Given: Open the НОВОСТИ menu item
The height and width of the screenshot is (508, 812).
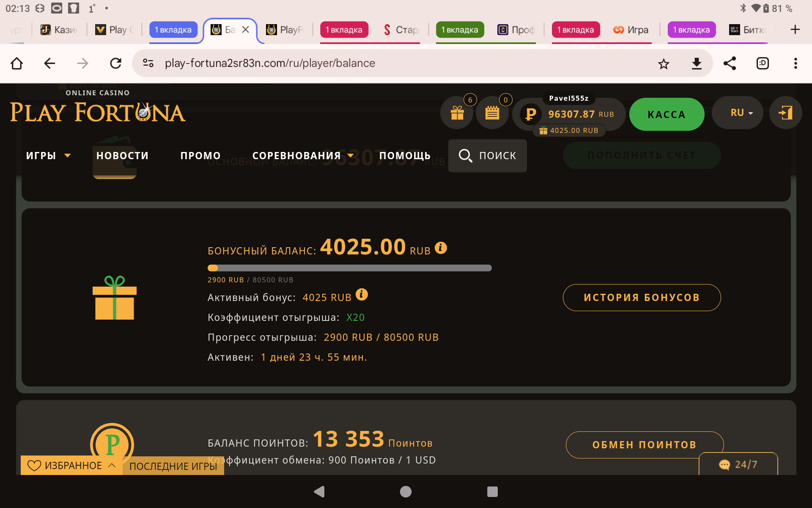Looking at the screenshot, I should pos(122,156).
